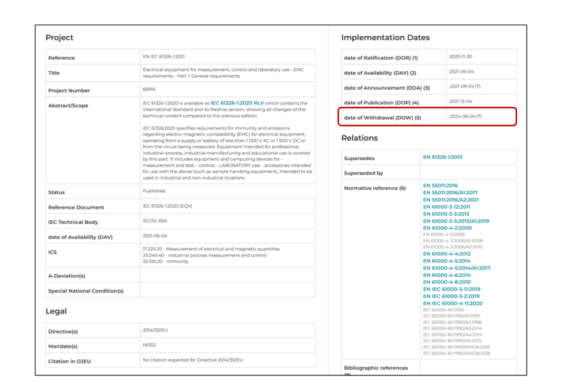Follow the EN 61000-4-5:2014 link
The height and width of the screenshot is (392, 579).
click(x=446, y=261)
